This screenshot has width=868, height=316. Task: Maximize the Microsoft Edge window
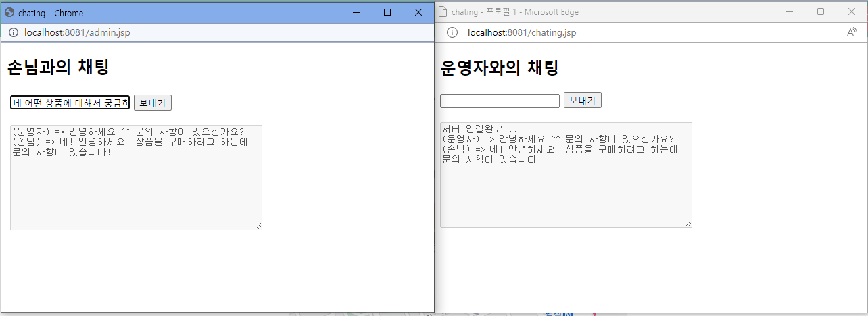821,11
